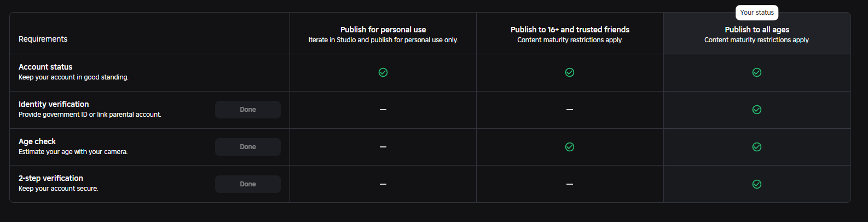Click 2-step verification dash in 16+ column
The width and height of the screenshot is (868, 222).
(570, 184)
